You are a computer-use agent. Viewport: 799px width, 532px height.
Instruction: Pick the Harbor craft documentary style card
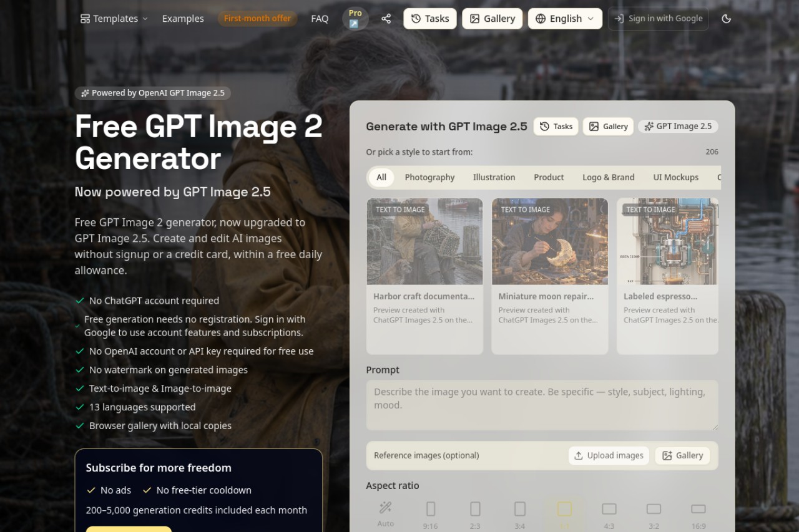tap(424, 276)
